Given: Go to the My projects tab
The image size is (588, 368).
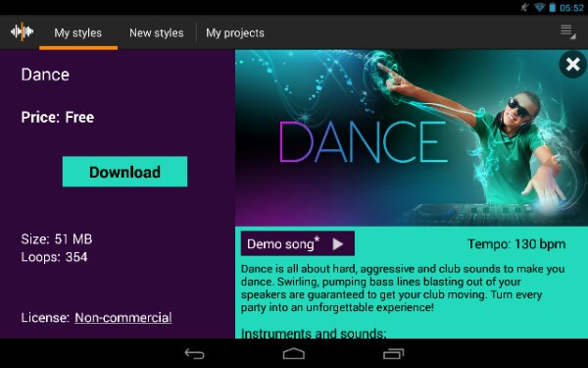Looking at the screenshot, I should pyautogui.click(x=235, y=33).
